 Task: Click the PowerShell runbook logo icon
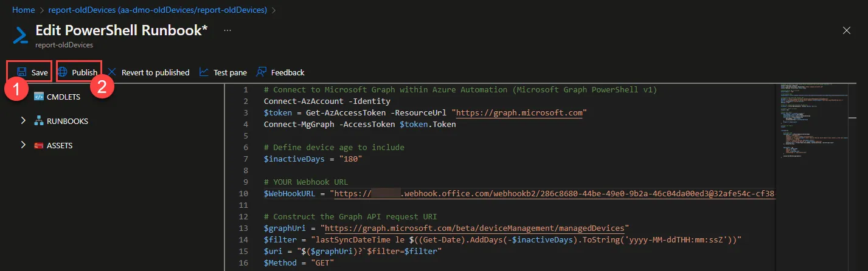point(21,35)
